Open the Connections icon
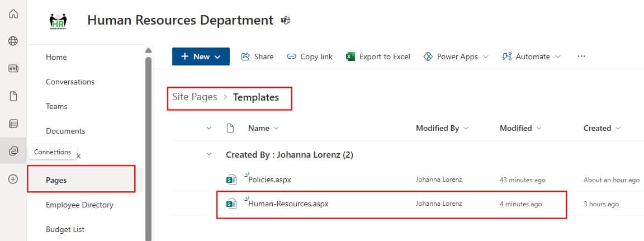Image resolution: width=644 pixels, height=241 pixels. click(13, 151)
